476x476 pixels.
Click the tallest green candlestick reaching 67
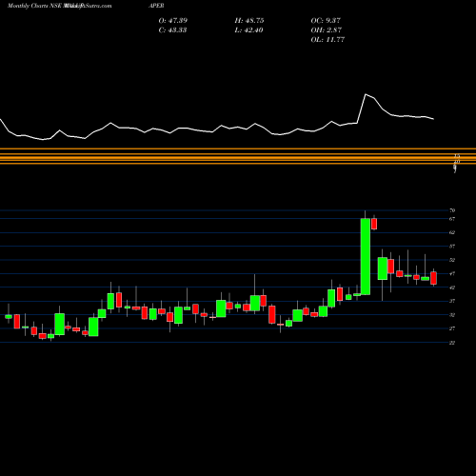tap(366, 257)
